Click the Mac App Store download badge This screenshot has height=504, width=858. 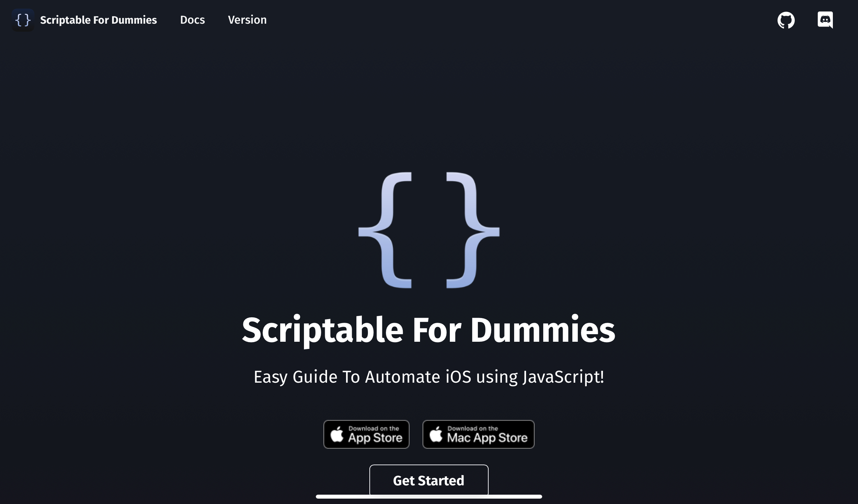click(x=478, y=434)
